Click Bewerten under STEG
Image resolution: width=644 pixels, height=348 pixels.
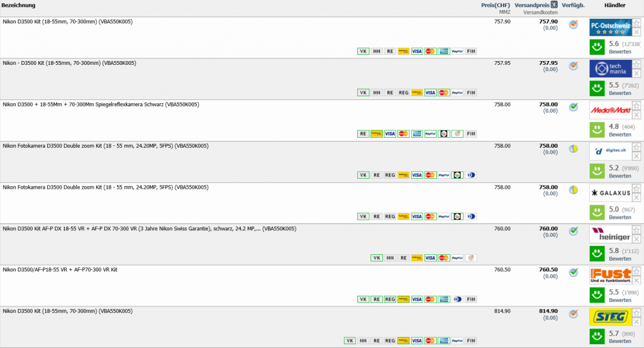pyautogui.click(x=619, y=341)
